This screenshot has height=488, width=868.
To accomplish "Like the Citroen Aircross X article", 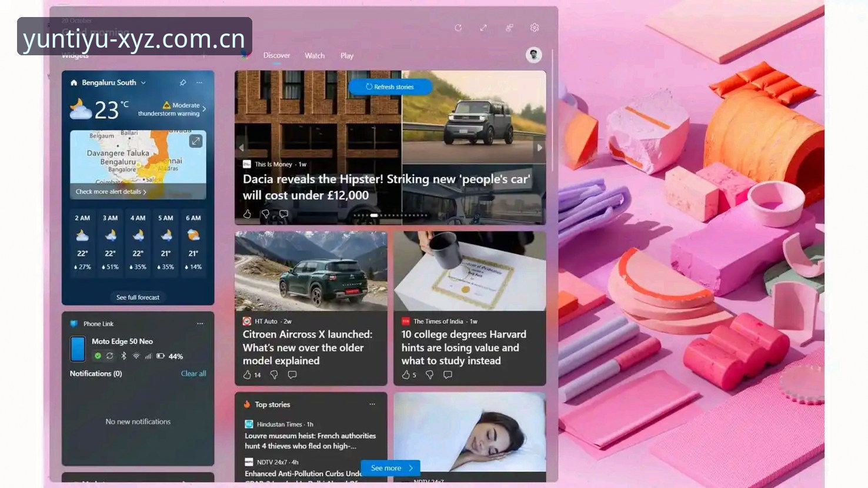I will (x=247, y=375).
